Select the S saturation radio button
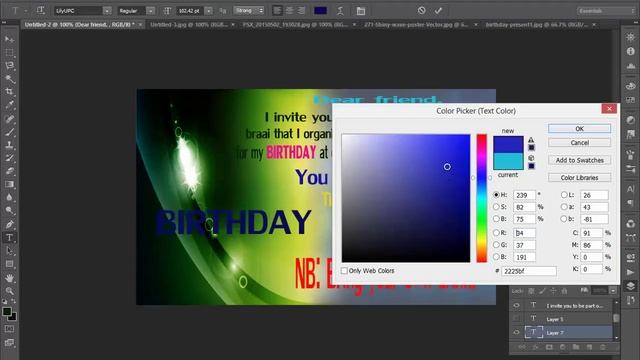640x360 pixels. pos(496,207)
